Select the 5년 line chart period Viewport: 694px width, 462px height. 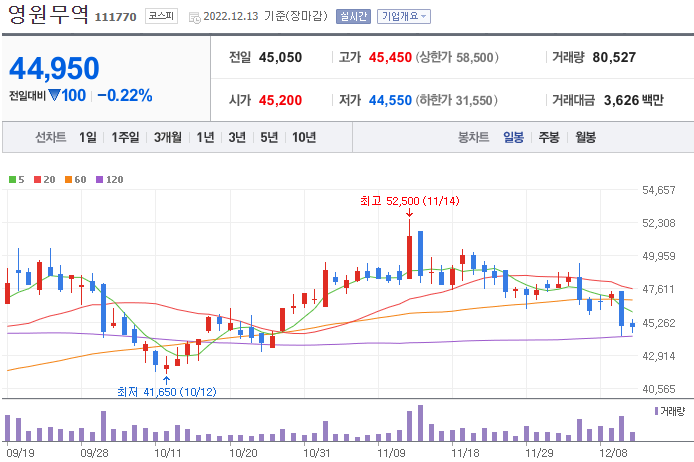(x=269, y=137)
